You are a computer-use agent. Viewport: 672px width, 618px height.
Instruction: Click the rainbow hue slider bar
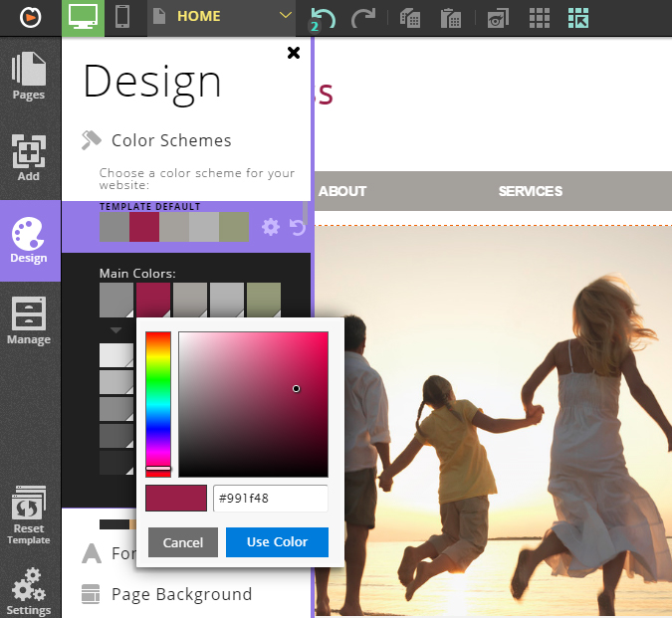tap(158, 404)
